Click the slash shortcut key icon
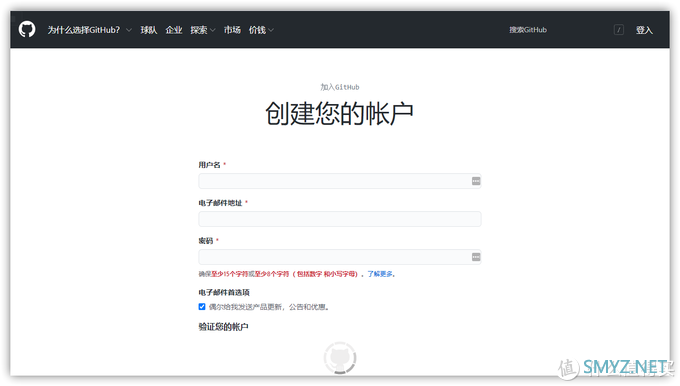 click(619, 30)
